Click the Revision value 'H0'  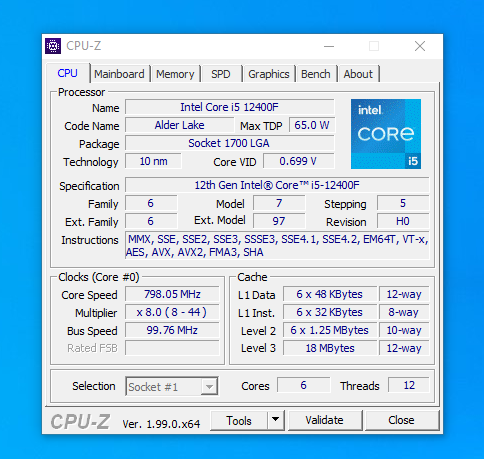(403, 221)
